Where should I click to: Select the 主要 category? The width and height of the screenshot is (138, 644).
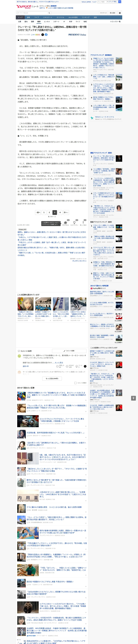click(20, 21)
